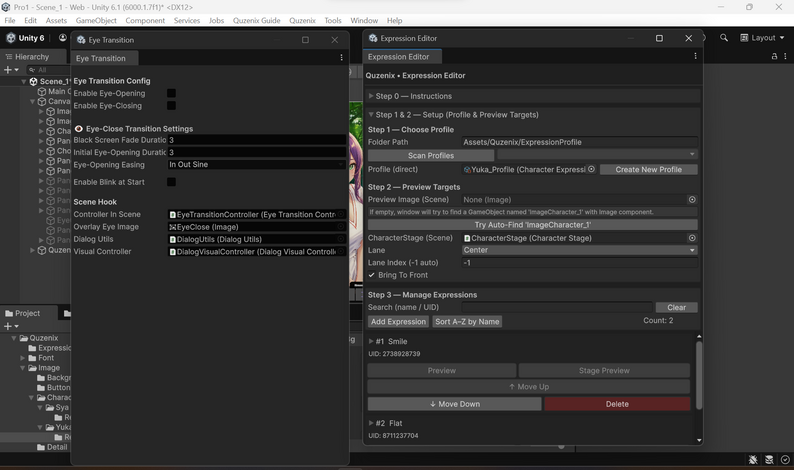
Task: Toggle Enable Eye-Closing checkbox
Action: pos(171,105)
